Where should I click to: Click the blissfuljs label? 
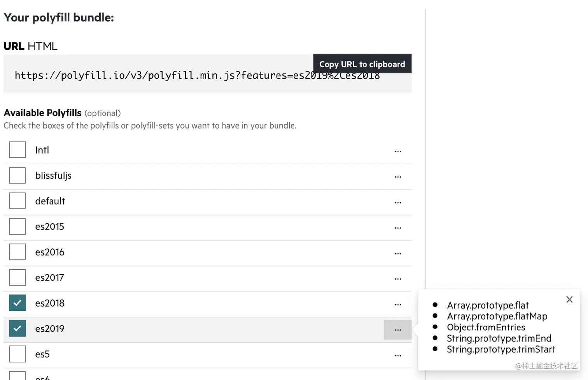pos(53,176)
